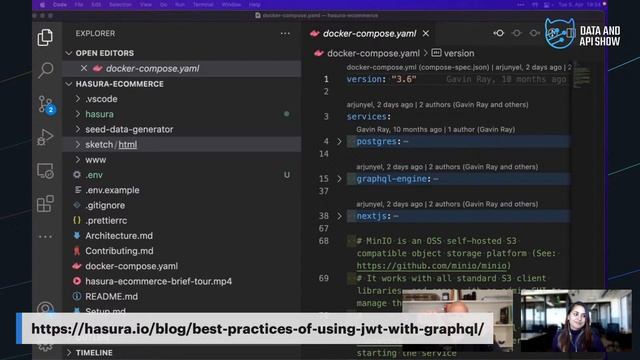Close docker-compose.yaml in Open Editors list
Screen dimensions: 640x360
(x=84, y=68)
